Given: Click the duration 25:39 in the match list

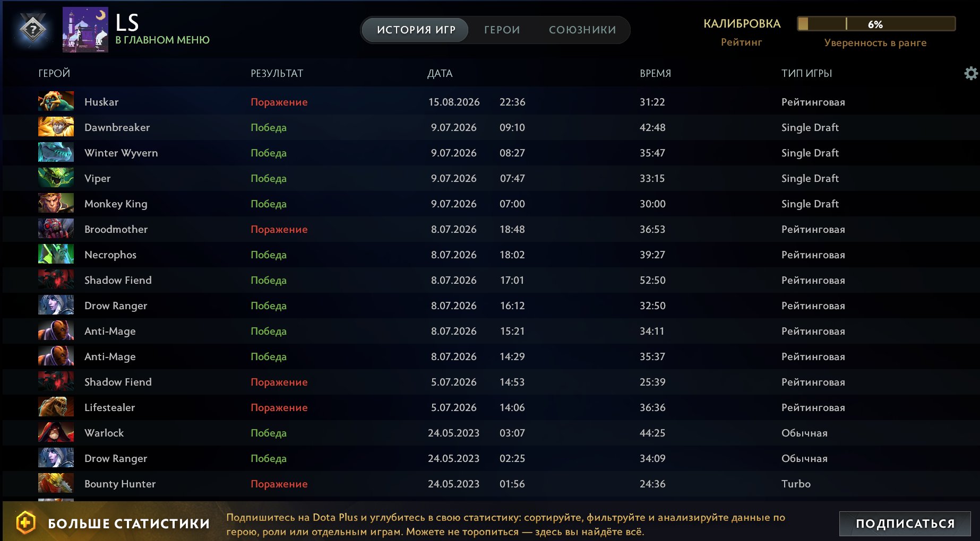Looking at the screenshot, I should (x=652, y=382).
